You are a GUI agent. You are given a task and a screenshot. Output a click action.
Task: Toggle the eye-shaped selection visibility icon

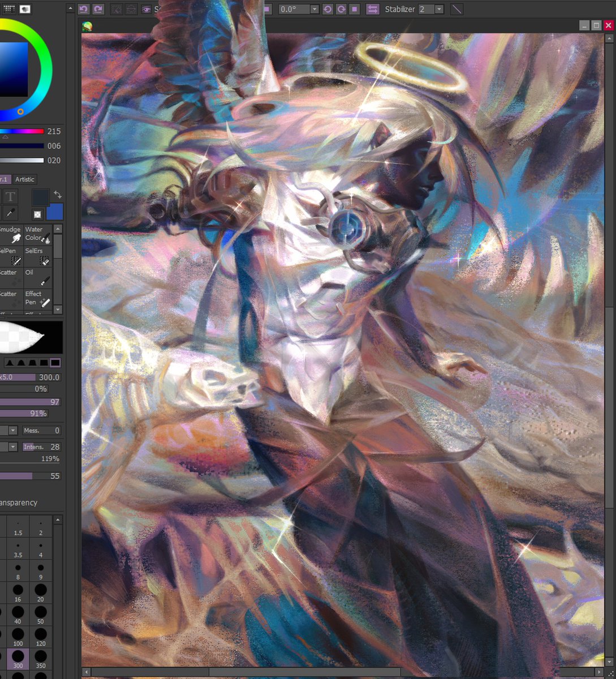click(147, 9)
